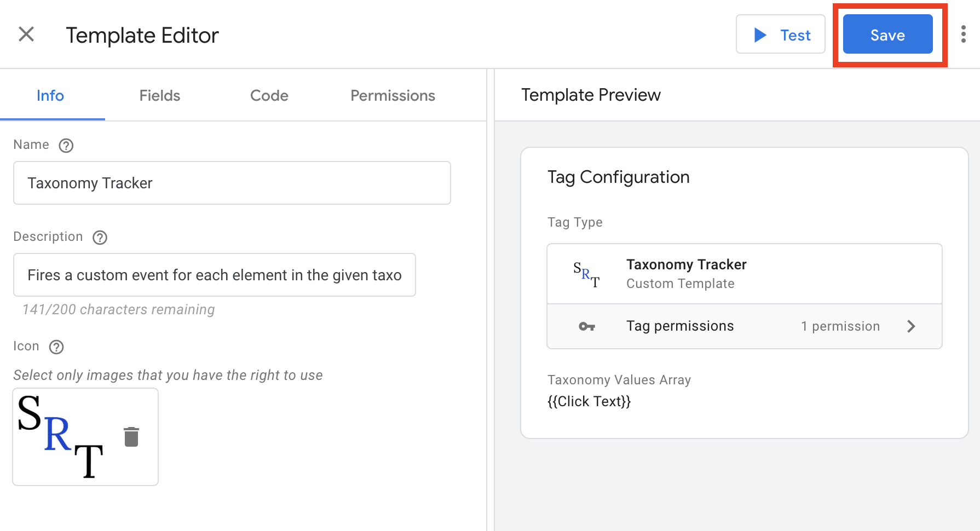Show help for the Icon field
Screen dimensions: 980x531
56,347
